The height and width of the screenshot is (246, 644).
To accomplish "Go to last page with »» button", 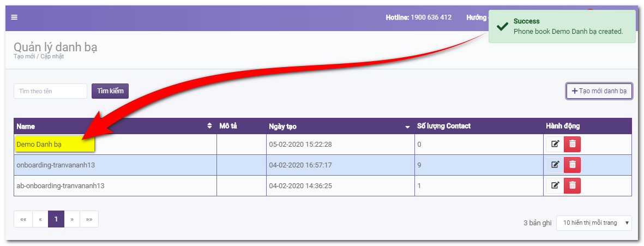I will tap(89, 219).
